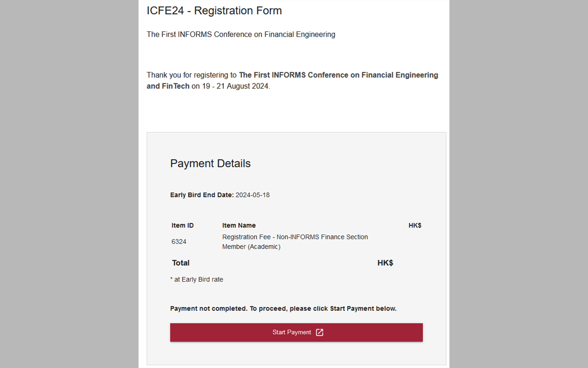Click the Registration Fee Non-INFORMS item name
This screenshot has height=368, width=588.
(295, 242)
